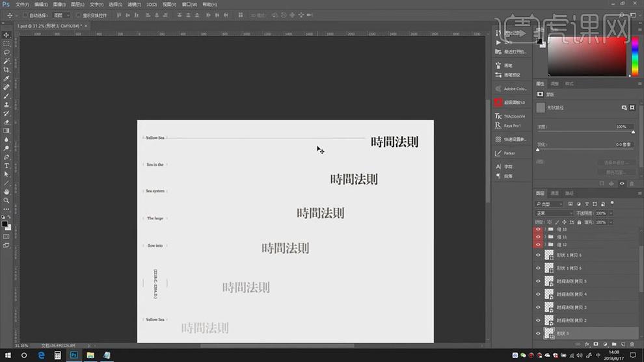Viewport: 644px width, 362px height.
Task: Open the blend mode 正常 dropdown
Action: click(x=554, y=213)
